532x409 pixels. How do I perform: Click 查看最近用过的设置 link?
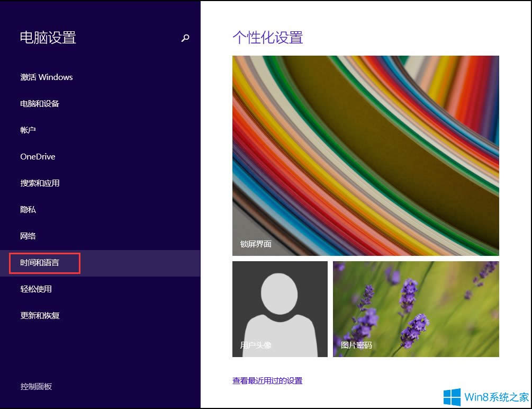[x=267, y=380]
